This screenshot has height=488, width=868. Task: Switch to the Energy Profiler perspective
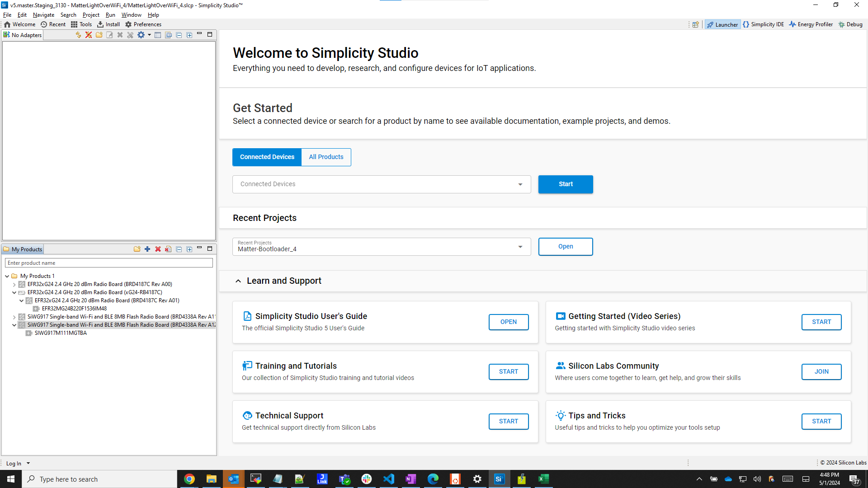[811, 24]
